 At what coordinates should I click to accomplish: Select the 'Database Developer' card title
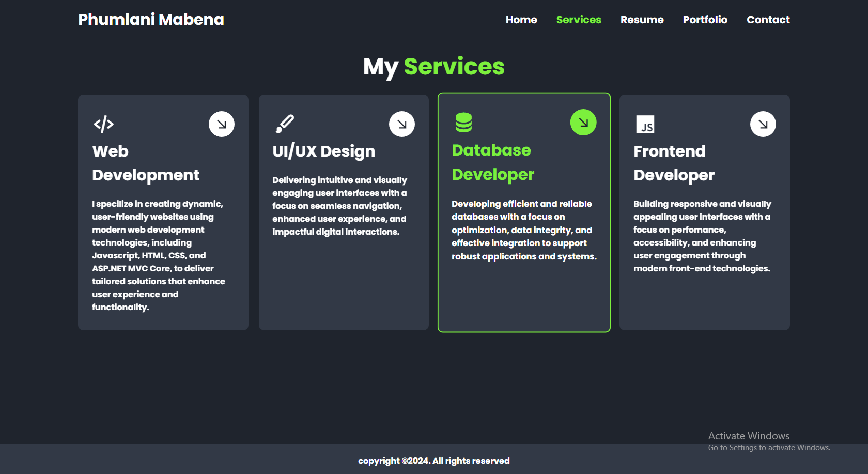(x=493, y=162)
